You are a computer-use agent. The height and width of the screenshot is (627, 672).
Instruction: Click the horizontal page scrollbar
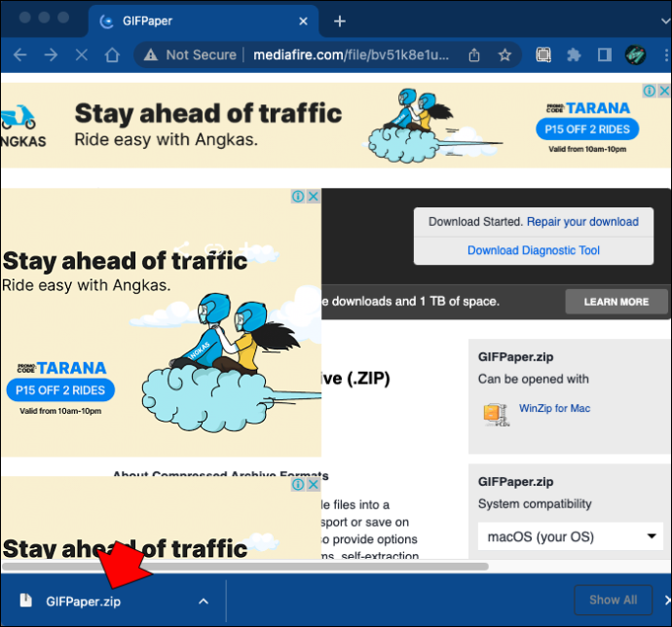click(245, 567)
